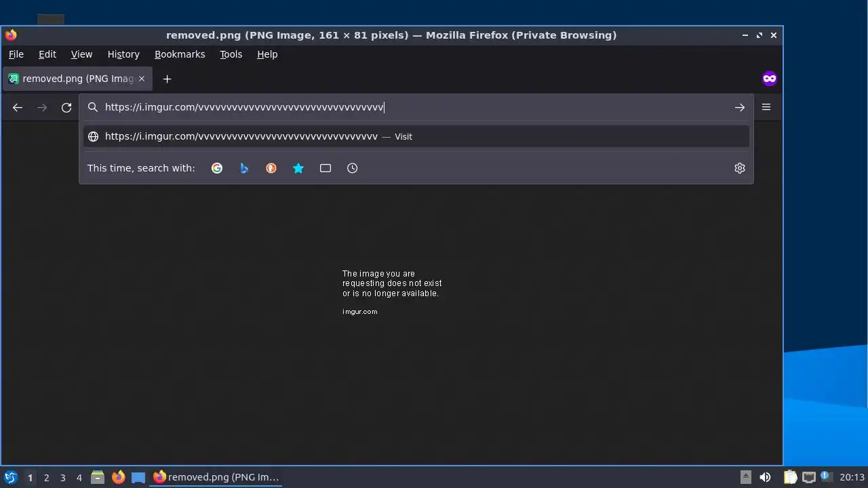This screenshot has height=488, width=868.
Task: Switch to workspace 2
Action: (46, 477)
